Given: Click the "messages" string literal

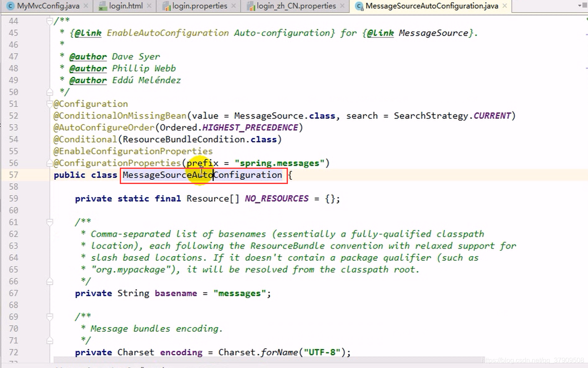Looking at the screenshot, I should [x=240, y=293].
